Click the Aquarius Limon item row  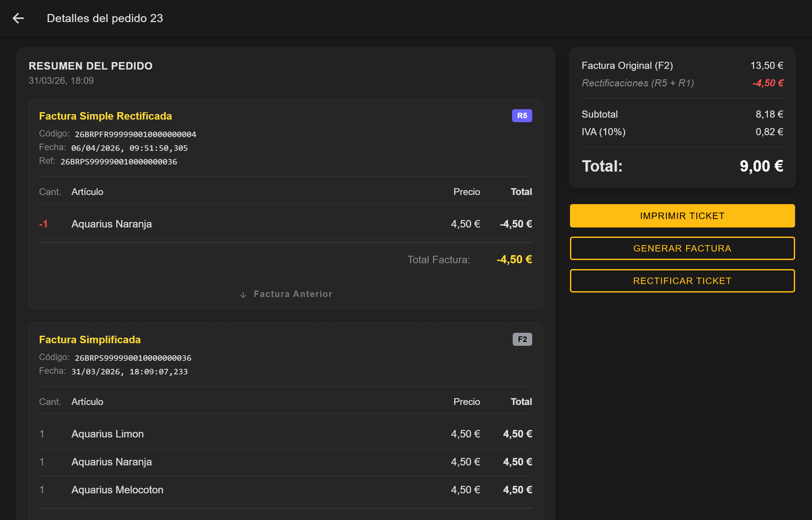click(x=107, y=434)
